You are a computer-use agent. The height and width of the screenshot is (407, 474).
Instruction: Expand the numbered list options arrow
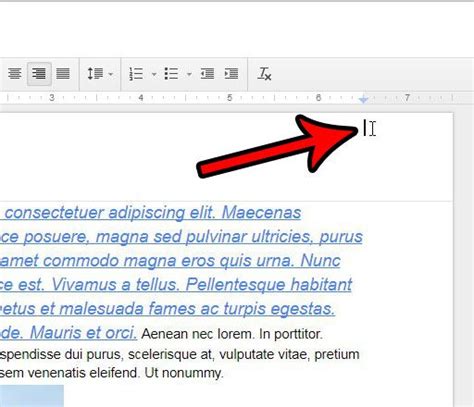click(154, 74)
